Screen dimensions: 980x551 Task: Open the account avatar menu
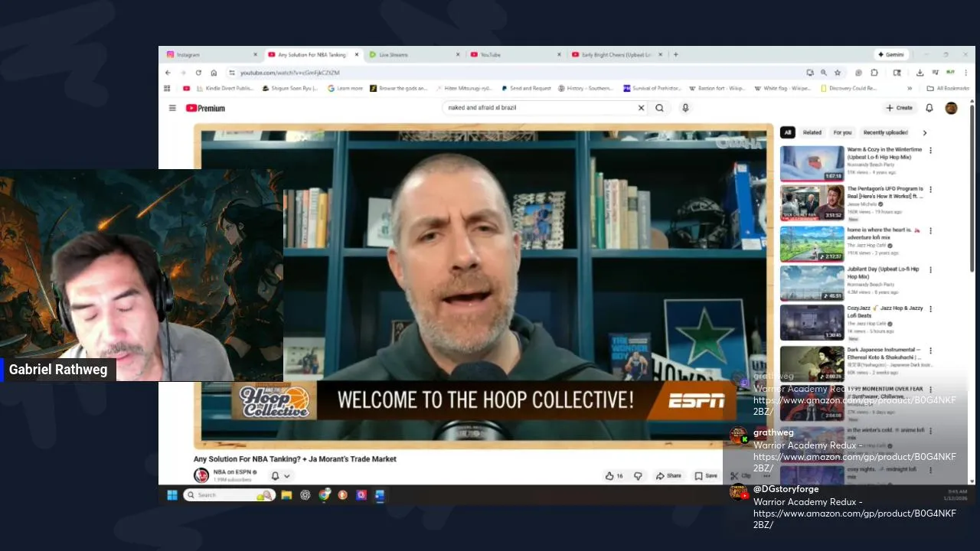[x=951, y=108]
